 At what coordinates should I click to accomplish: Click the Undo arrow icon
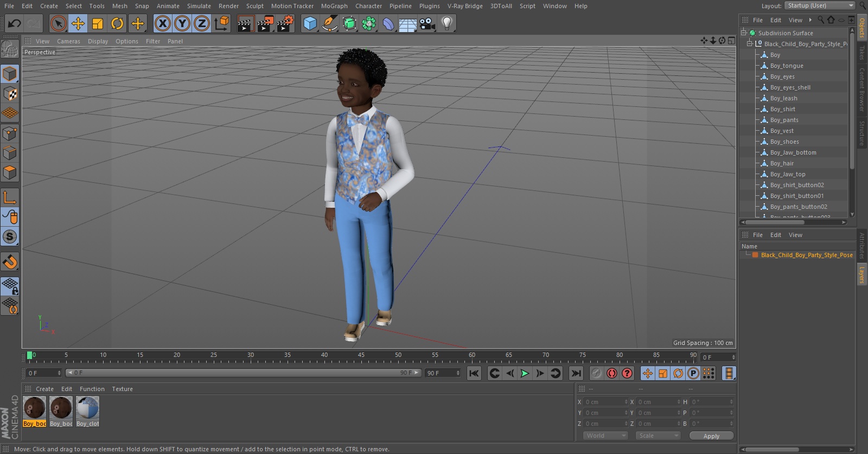15,23
